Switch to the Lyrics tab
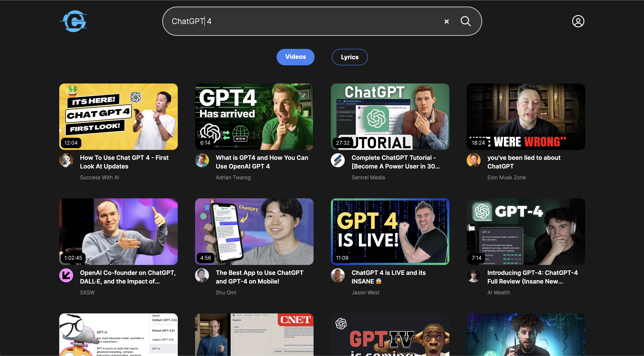 [349, 57]
